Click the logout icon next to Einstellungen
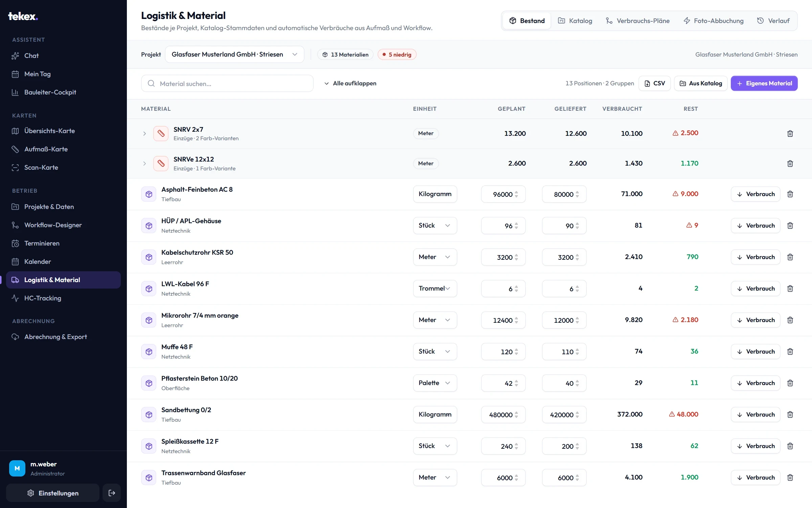This screenshot has height=508, width=812. click(x=112, y=493)
